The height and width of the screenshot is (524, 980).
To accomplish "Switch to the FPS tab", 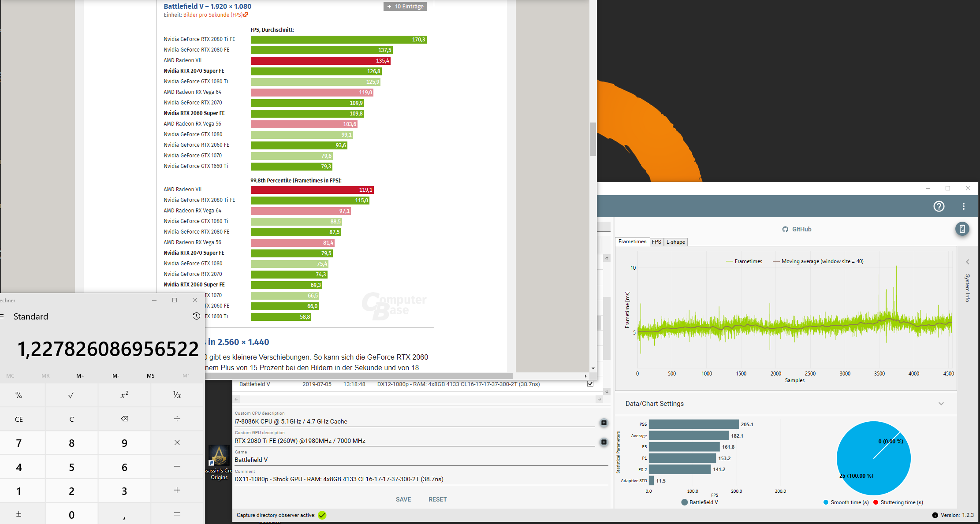I will (x=656, y=242).
